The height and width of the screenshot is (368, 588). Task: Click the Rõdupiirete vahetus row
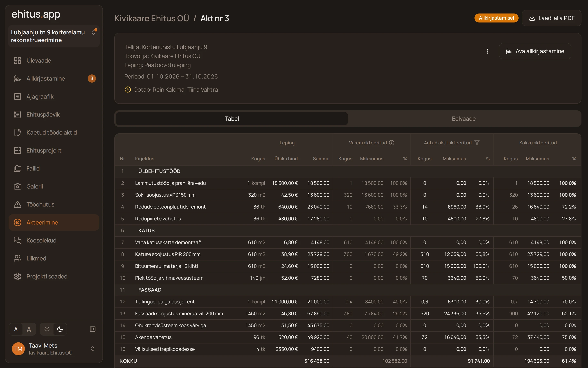[x=348, y=219]
